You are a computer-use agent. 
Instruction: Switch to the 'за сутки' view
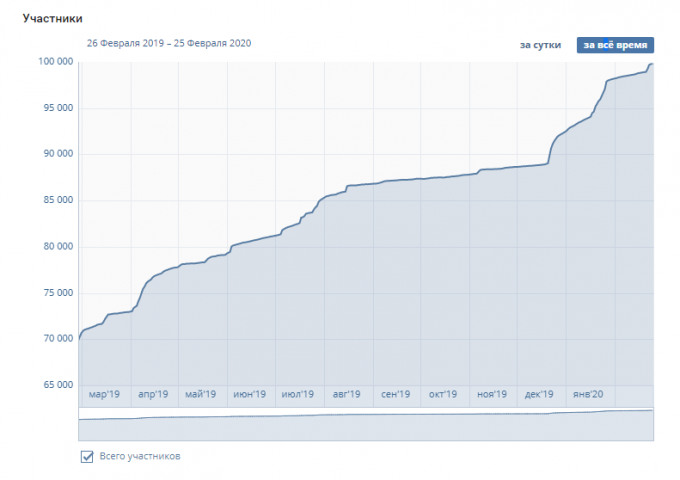click(x=540, y=45)
